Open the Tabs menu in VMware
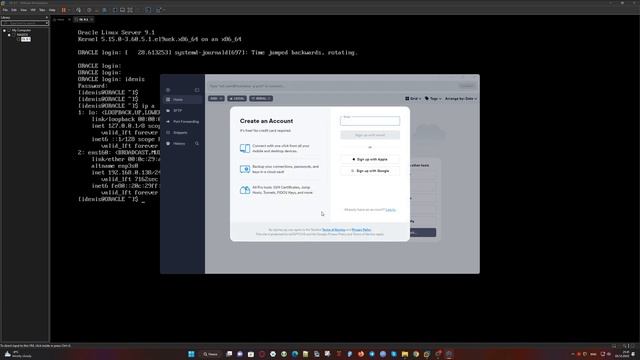The height and width of the screenshot is (360, 640). (x=42, y=10)
